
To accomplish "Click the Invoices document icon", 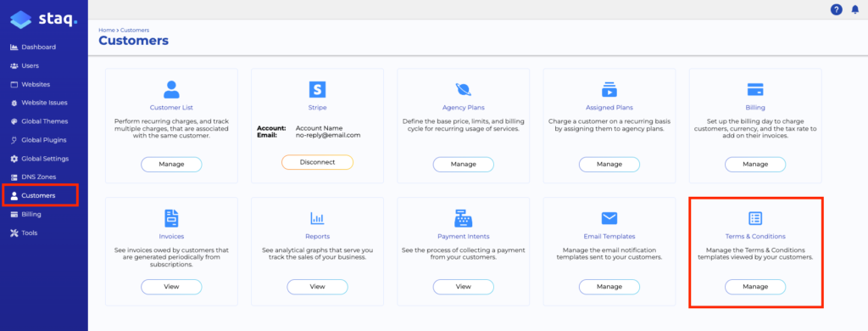I will point(171,218).
